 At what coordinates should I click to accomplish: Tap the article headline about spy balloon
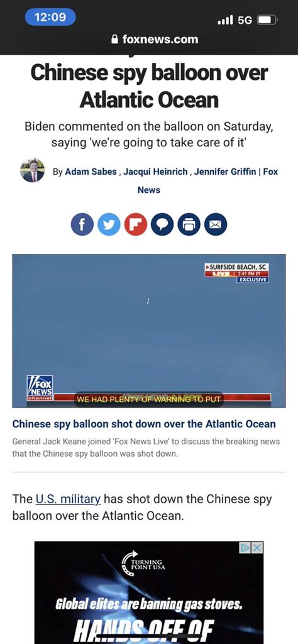pyautogui.click(x=149, y=86)
